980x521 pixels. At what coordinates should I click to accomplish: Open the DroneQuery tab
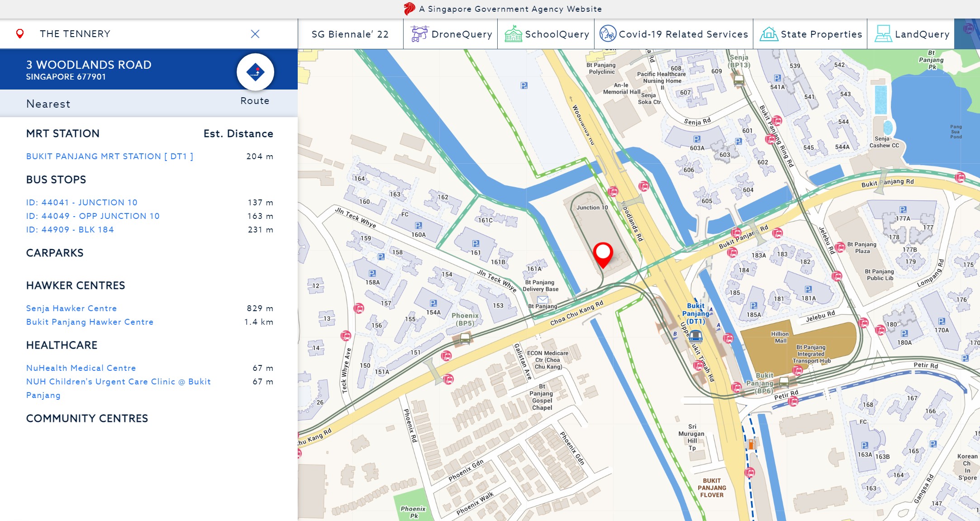[x=451, y=34]
